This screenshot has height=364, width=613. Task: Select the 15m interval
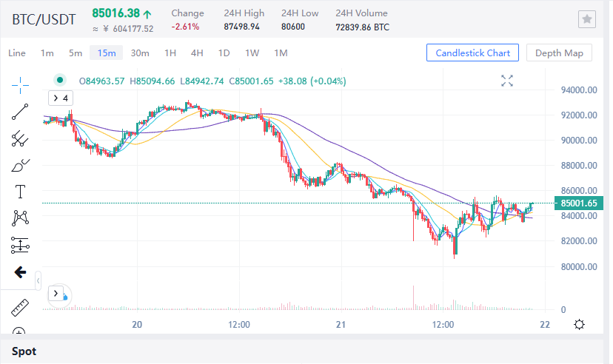pyautogui.click(x=107, y=53)
